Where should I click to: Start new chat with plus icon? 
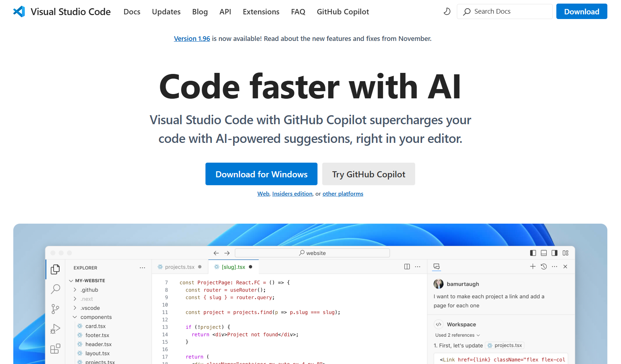tap(533, 266)
